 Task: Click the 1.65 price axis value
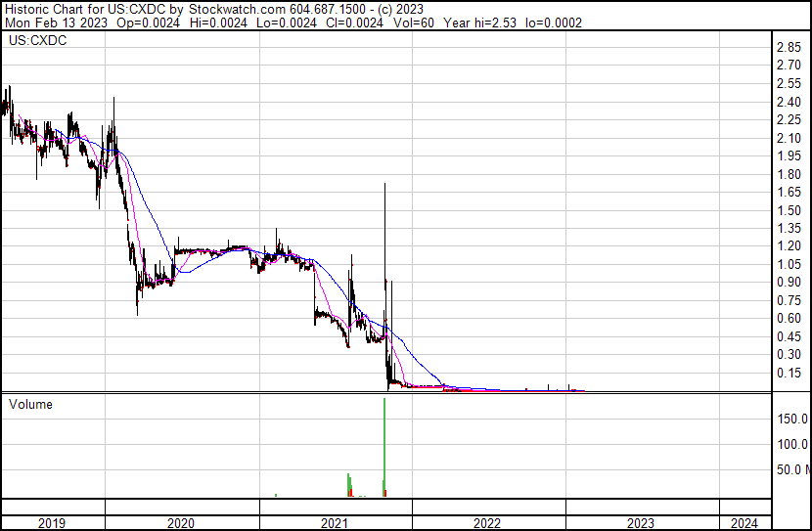click(x=789, y=192)
